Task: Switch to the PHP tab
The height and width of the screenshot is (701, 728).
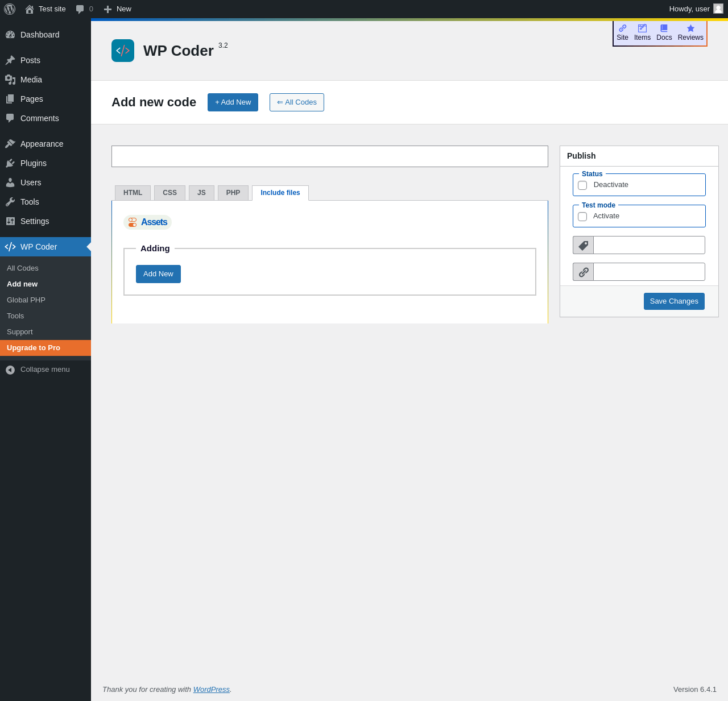Action: point(233,193)
